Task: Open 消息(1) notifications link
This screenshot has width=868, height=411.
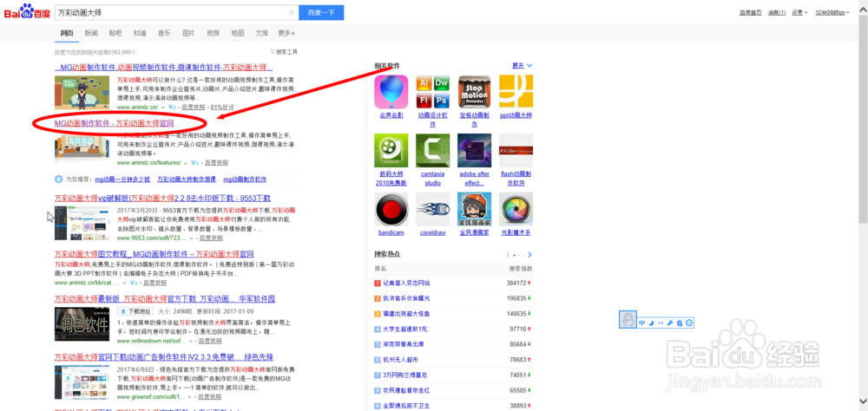Action: point(777,12)
